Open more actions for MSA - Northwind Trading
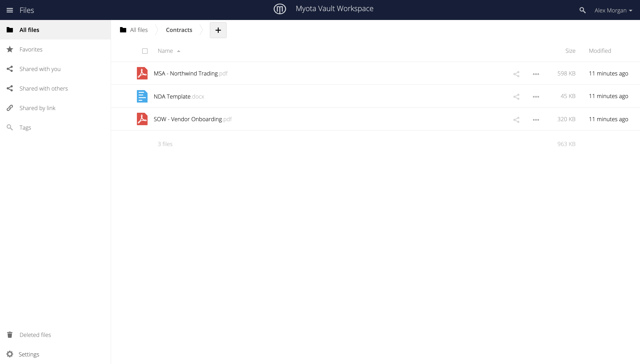640x364 pixels. [536, 74]
